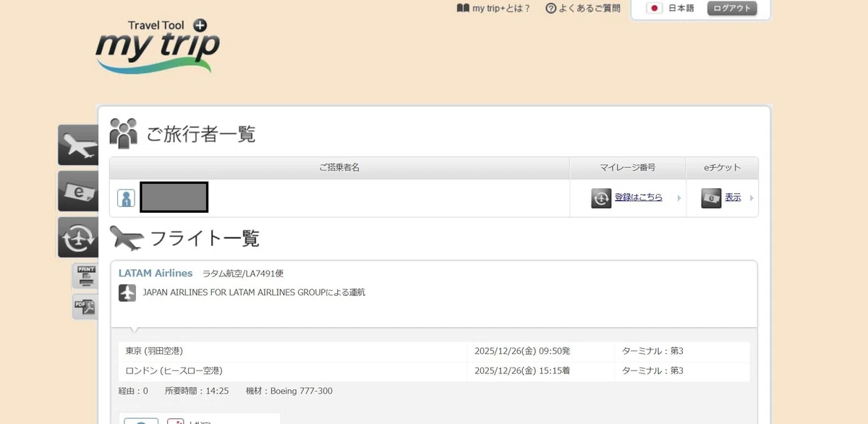Click the arrow beside 登録はこちら

point(678,198)
